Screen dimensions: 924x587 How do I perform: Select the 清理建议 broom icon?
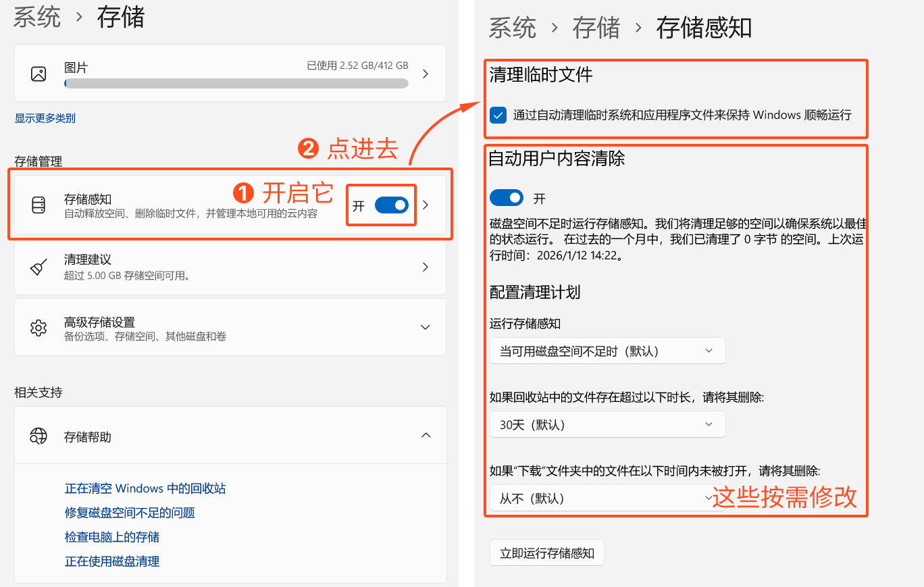point(38,266)
